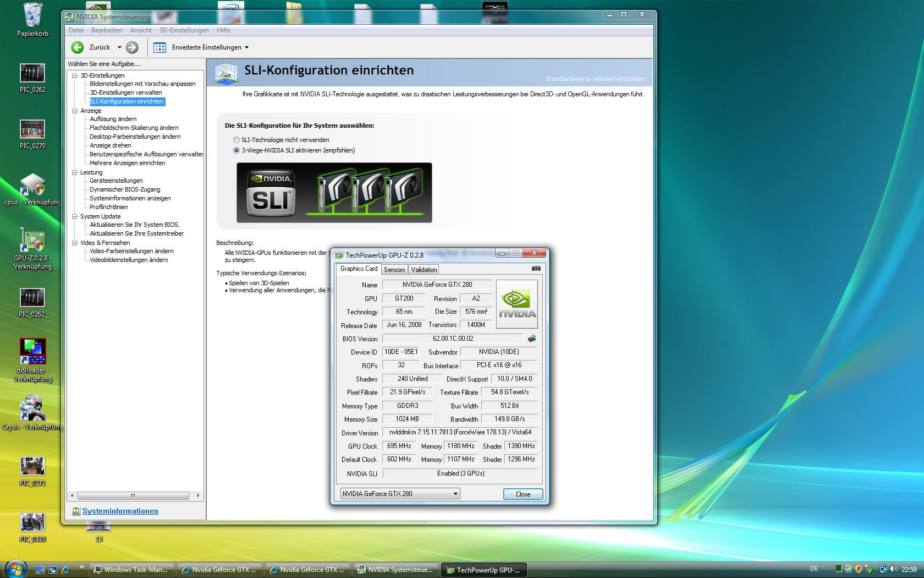Screen dimensions: 924x578
Task: Click the Close button in GPU-Z
Action: [x=523, y=494]
